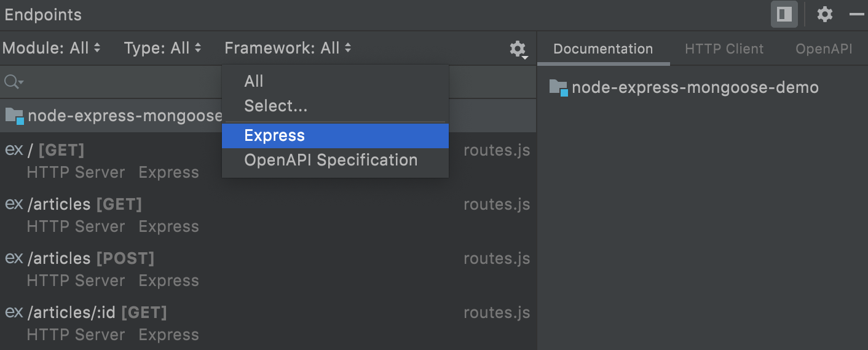The width and height of the screenshot is (868, 350).
Task: Toggle the details panel layout icon
Action: (x=784, y=14)
